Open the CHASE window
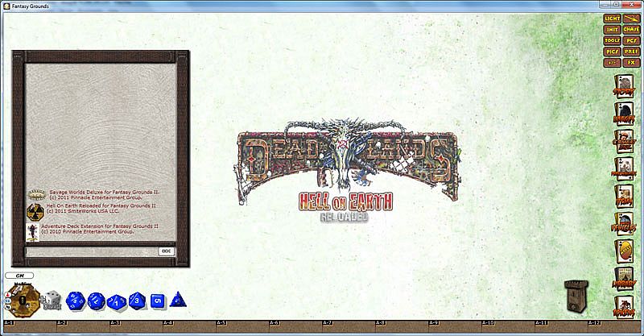This screenshot has width=644, height=336. (631, 30)
